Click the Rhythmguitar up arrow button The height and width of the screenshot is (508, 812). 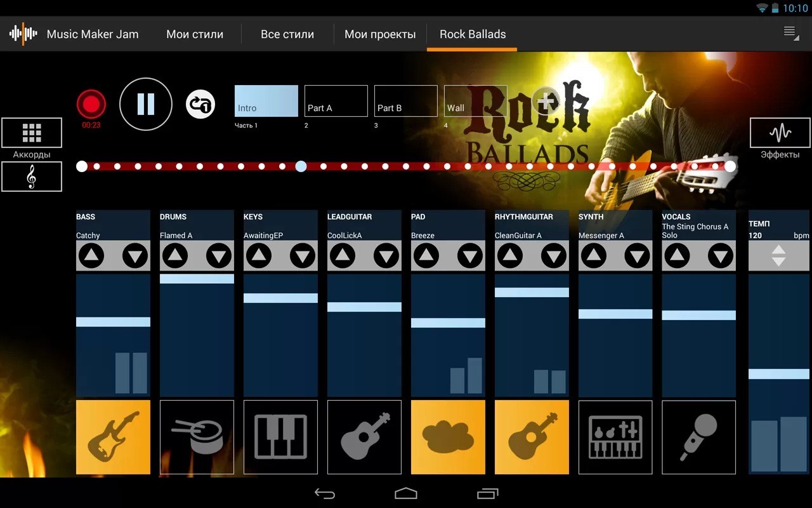[510, 256]
